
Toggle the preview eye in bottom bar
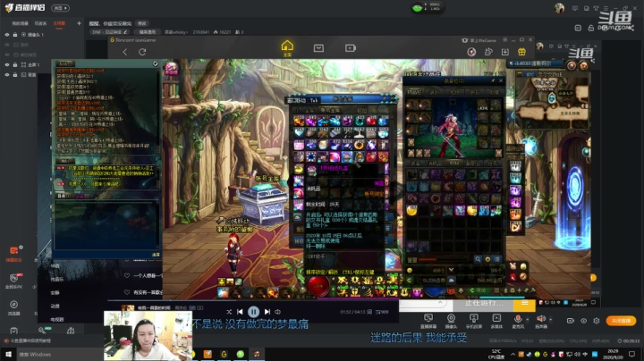(583, 321)
